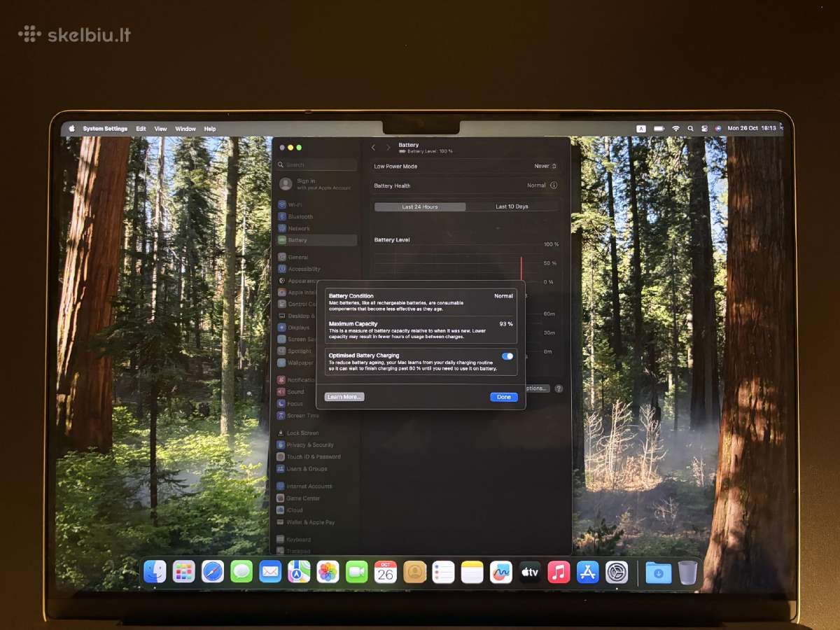This screenshot has width=840, height=630.
Task: Open Mail app in the Dock
Action: click(x=270, y=572)
